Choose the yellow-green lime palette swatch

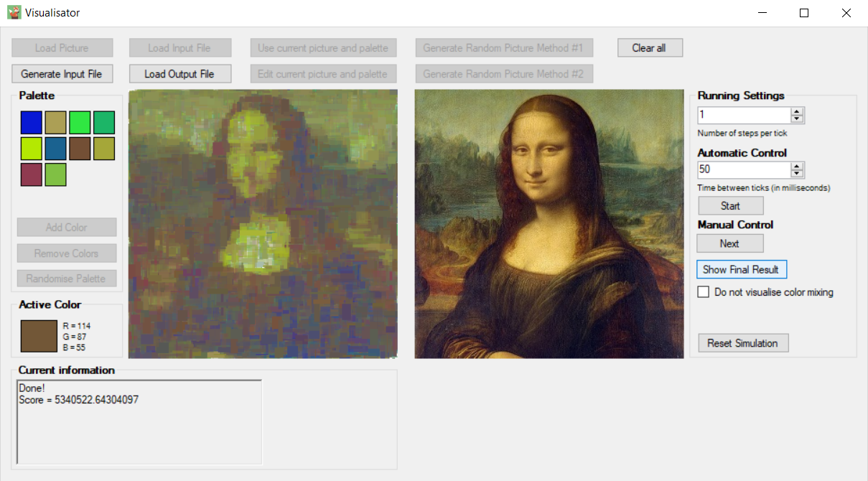tap(32, 149)
